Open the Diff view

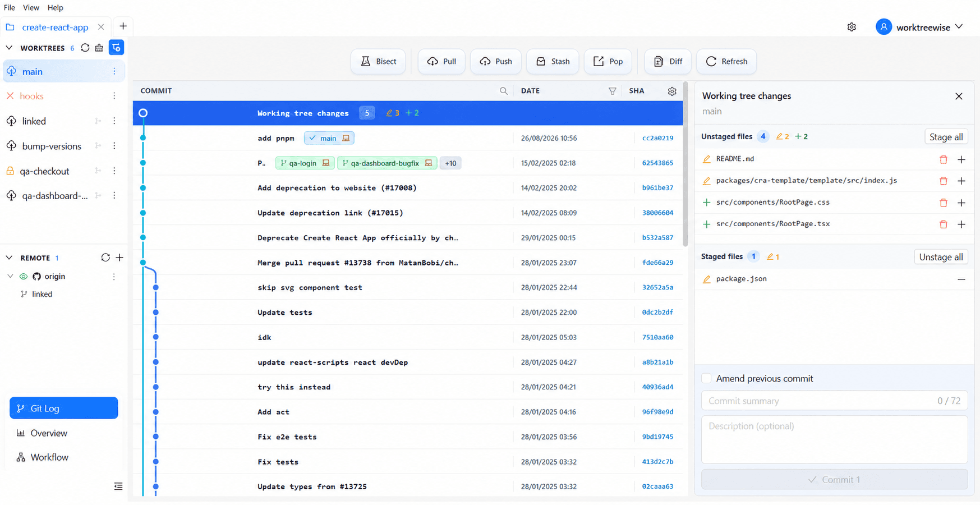[668, 61]
